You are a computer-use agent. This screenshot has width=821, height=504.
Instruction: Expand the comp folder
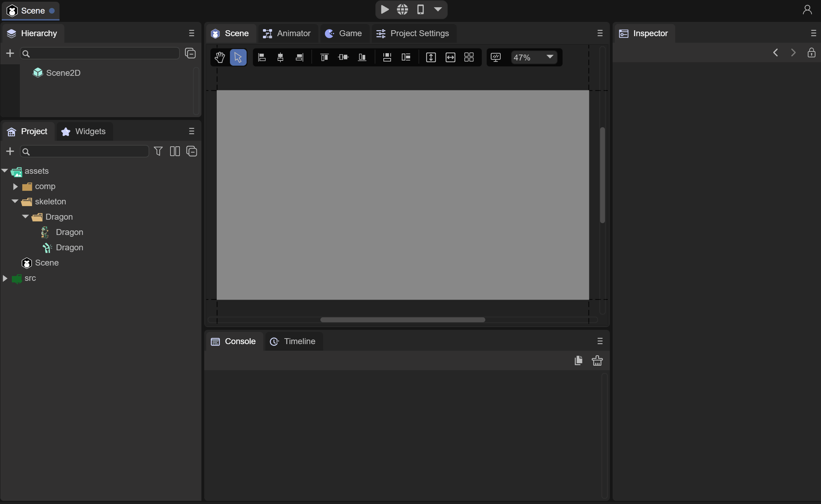[15, 186]
